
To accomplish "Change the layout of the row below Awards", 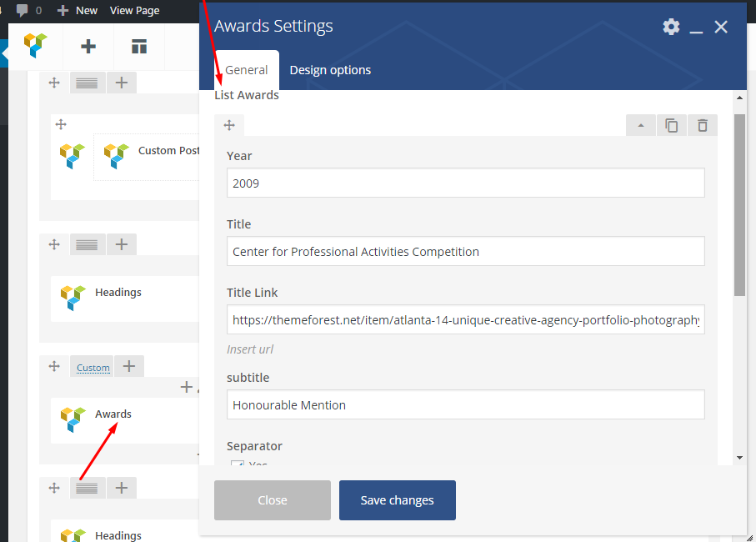I will click(87, 488).
